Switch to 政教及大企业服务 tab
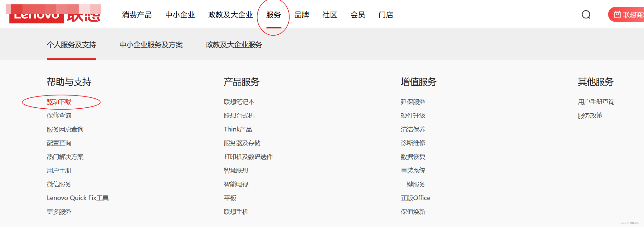The height and width of the screenshot is (227, 644). coord(234,45)
